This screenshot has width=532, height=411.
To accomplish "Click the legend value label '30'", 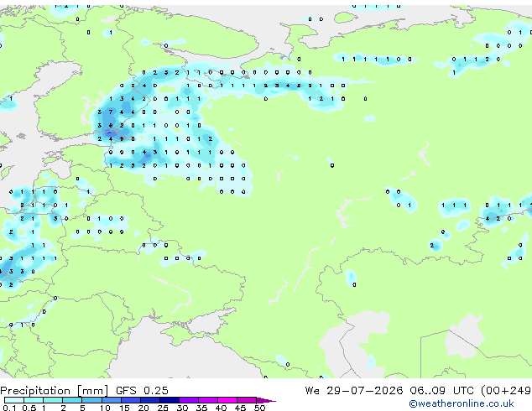I will coord(182,408).
